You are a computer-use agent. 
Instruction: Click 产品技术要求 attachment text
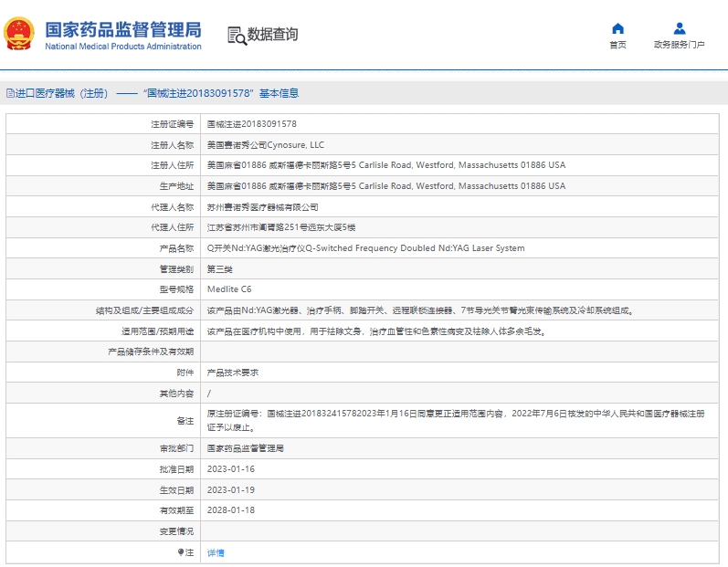coord(233,373)
